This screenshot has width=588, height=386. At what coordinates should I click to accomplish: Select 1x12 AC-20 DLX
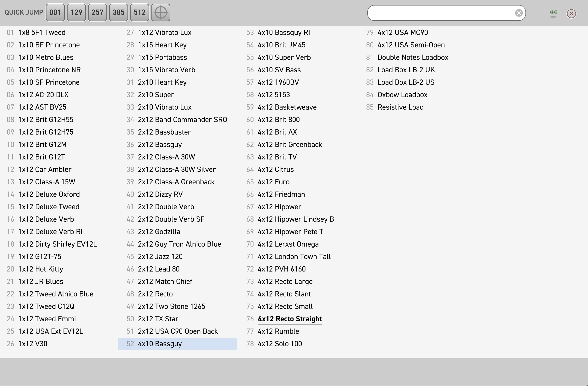coord(43,95)
